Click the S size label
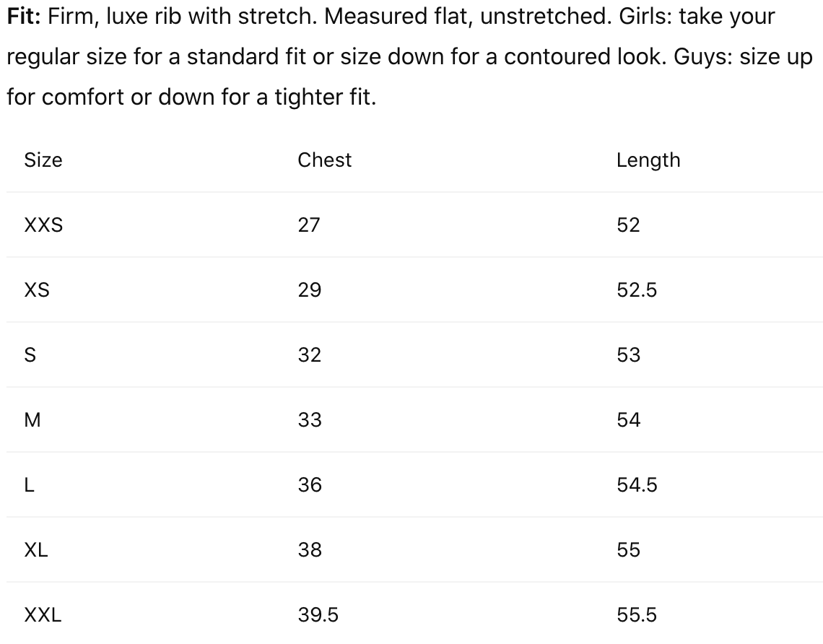This screenshot has width=823, height=644. pyautogui.click(x=30, y=355)
